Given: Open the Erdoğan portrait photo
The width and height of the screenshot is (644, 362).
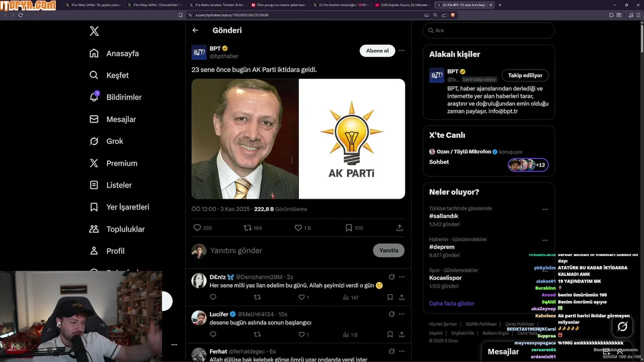Looking at the screenshot, I should [x=245, y=139].
